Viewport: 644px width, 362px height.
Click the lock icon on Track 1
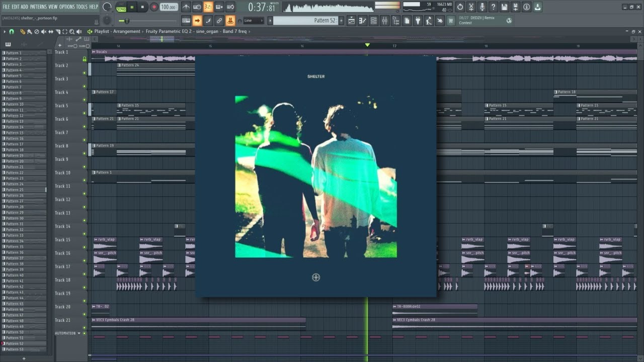click(x=85, y=59)
